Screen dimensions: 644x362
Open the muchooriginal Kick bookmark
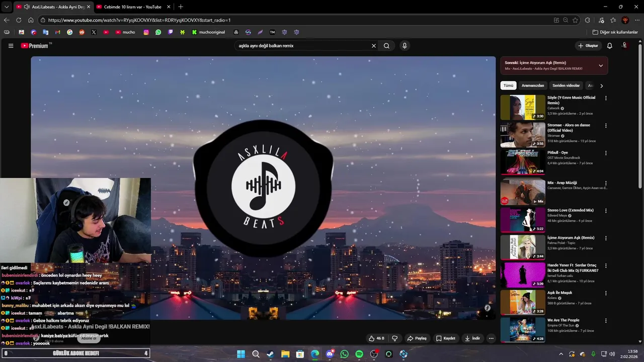click(208, 32)
